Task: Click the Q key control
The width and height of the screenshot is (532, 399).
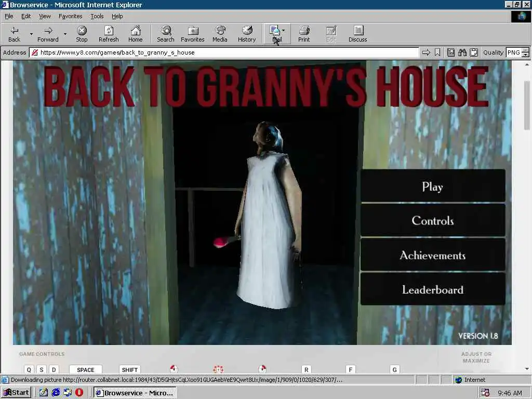Action: click(x=29, y=369)
